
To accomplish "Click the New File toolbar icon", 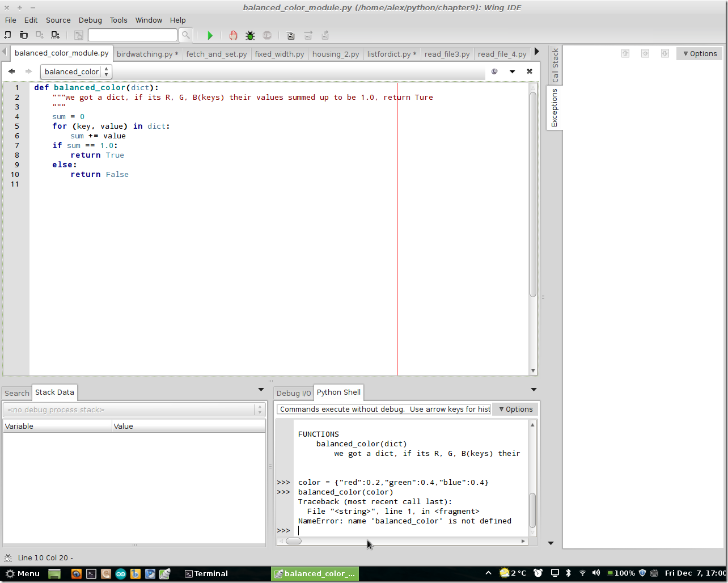I will coord(8,35).
